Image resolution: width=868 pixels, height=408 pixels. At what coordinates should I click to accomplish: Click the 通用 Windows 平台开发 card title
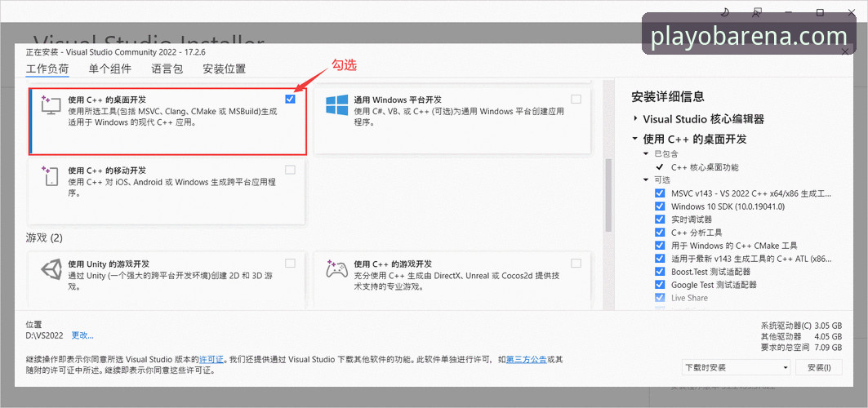coord(398,100)
